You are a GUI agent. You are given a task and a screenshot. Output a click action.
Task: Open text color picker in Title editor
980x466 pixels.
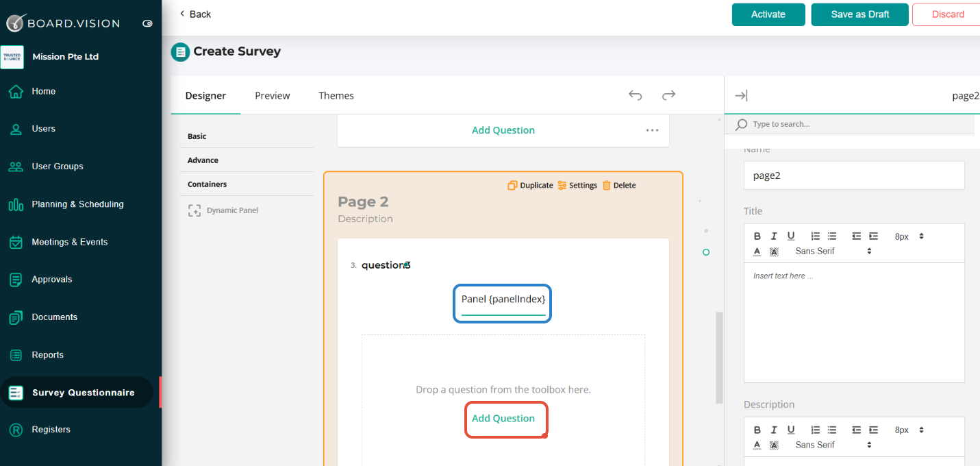pyautogui.click(x=757, y=252)
